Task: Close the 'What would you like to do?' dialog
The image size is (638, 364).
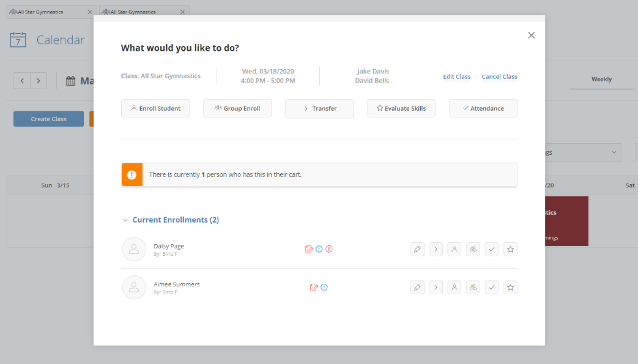Action: (x=531, y=35)
